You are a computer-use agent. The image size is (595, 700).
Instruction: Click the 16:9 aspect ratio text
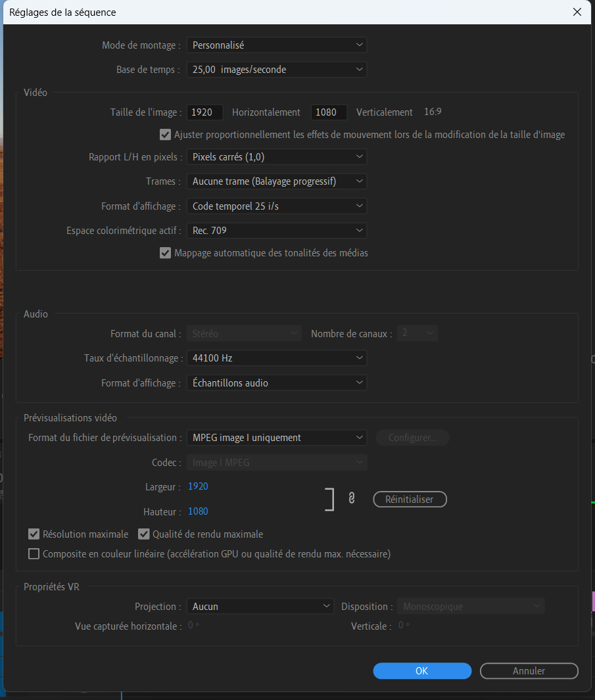coord(433,112)
